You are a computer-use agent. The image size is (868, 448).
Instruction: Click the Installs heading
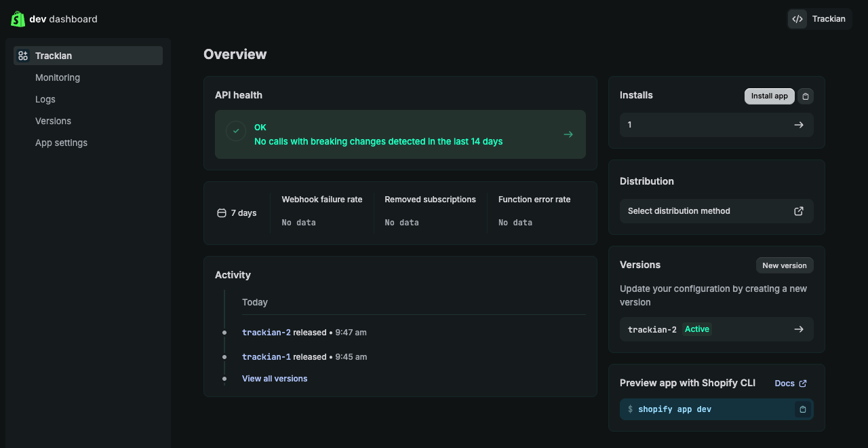coord(636,95)
